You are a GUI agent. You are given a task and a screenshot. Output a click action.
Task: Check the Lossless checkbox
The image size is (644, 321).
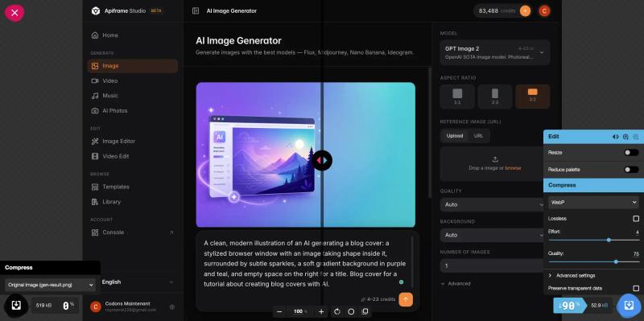coord(636,218)
